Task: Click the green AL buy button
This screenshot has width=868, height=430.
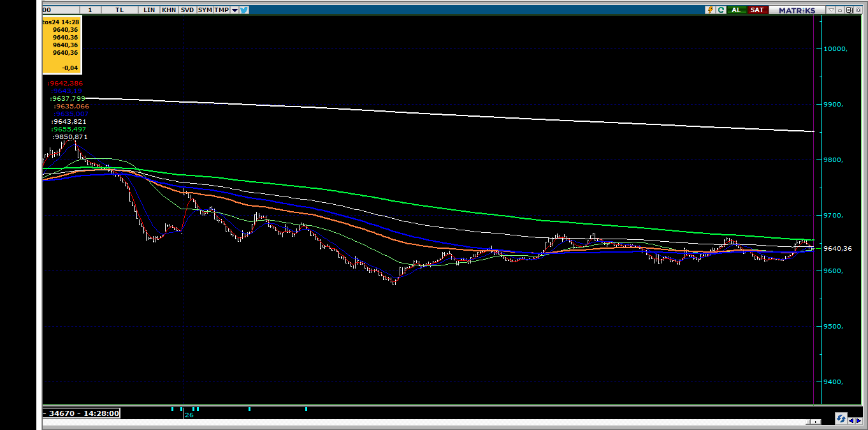Action: pyautogui.click(x=737, y=10)
